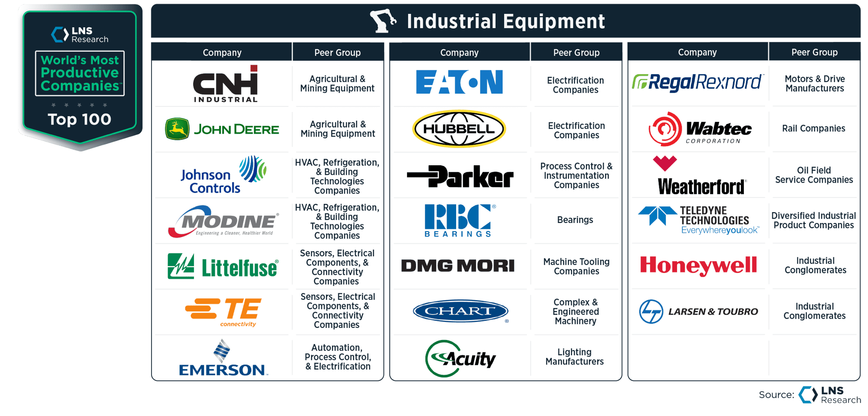Screen dimensions: 868x416
Task: Select the Hubbell logo
Action: 459,129
